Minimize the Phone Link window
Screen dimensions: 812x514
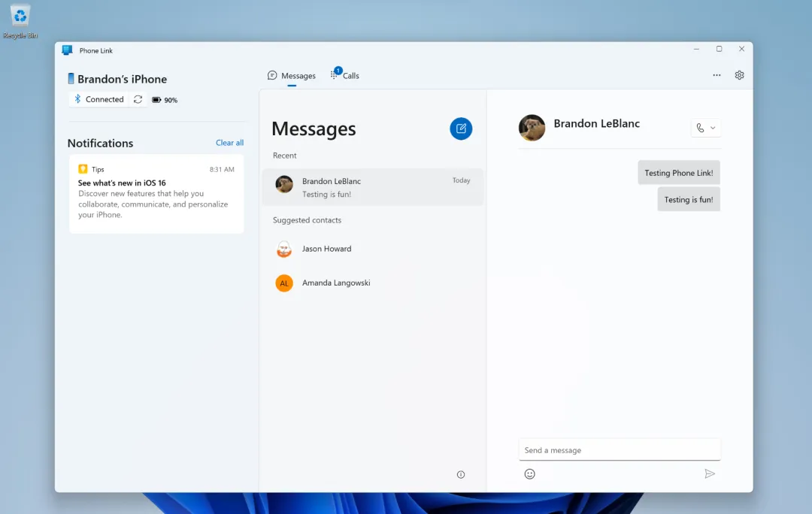696,49
